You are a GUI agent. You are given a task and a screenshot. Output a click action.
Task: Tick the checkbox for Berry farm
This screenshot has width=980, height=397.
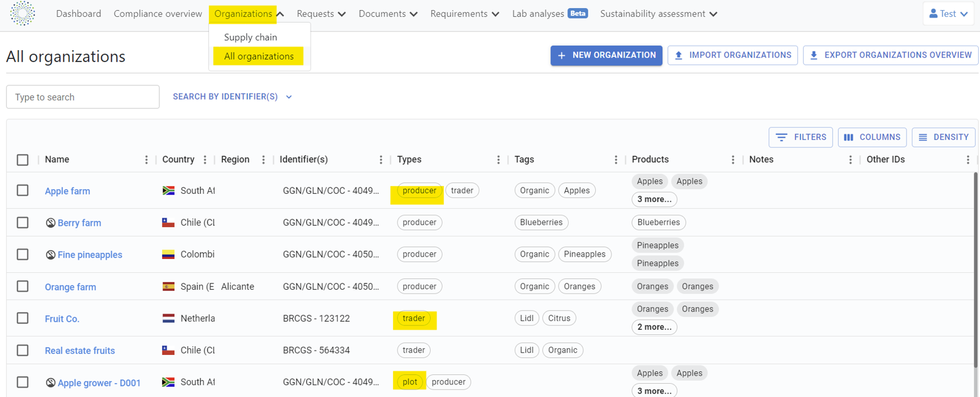click(x=23, y=222)
